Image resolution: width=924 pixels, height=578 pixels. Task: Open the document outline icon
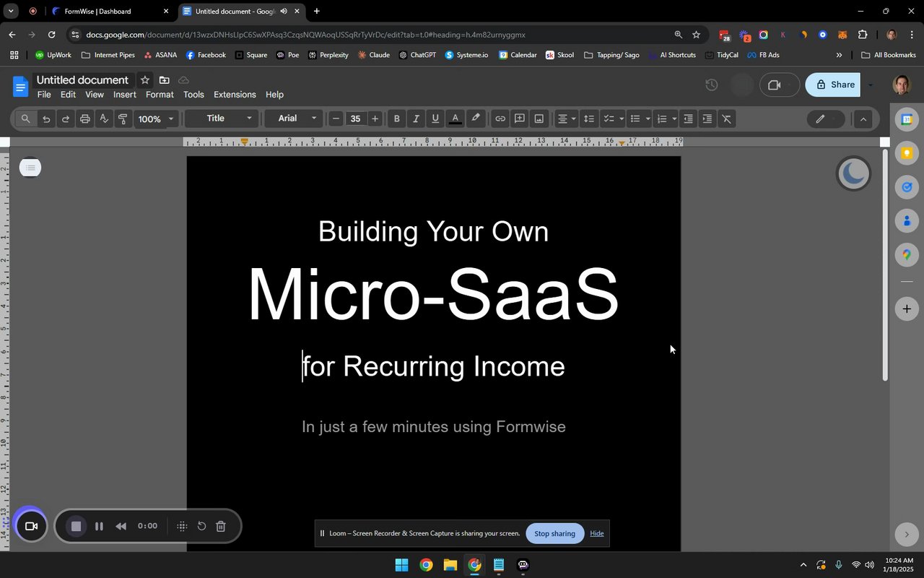[30, 168]
